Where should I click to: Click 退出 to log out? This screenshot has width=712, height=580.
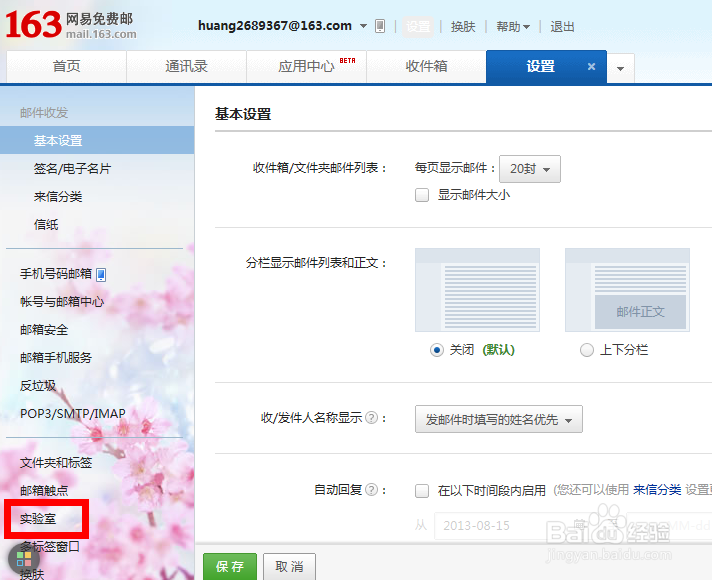tap(562, 27)
